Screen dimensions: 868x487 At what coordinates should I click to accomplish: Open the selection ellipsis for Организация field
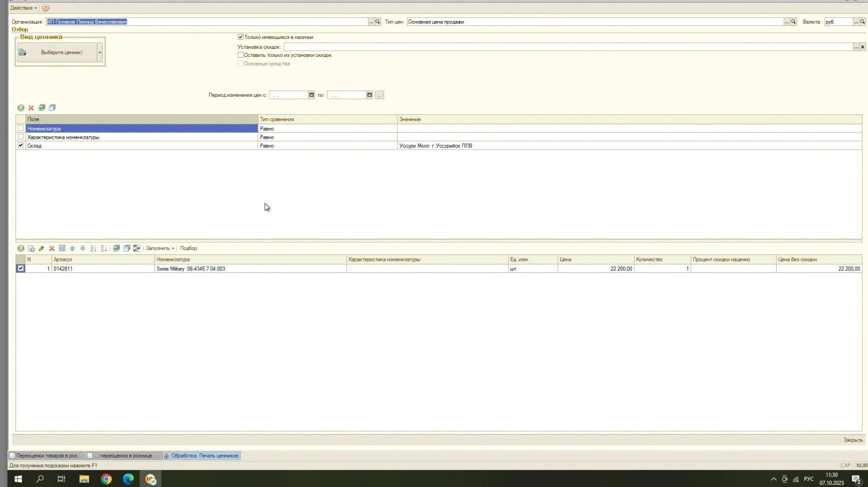371,22
